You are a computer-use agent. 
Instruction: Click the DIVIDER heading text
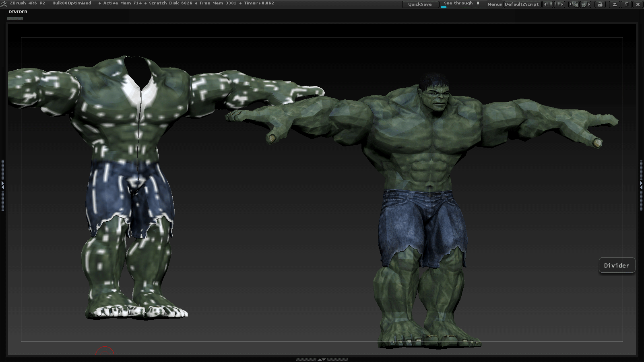pyautogui.click(x=18, y=12)
